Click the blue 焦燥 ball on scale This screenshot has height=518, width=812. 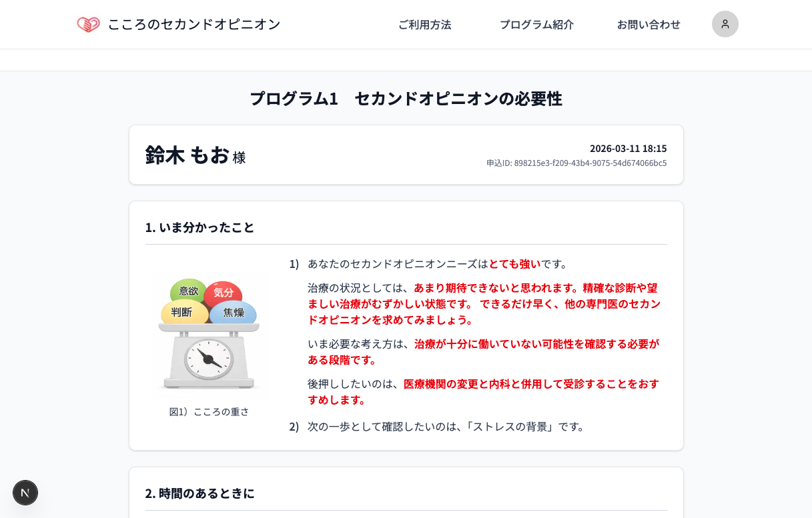[x=234, y=313]
